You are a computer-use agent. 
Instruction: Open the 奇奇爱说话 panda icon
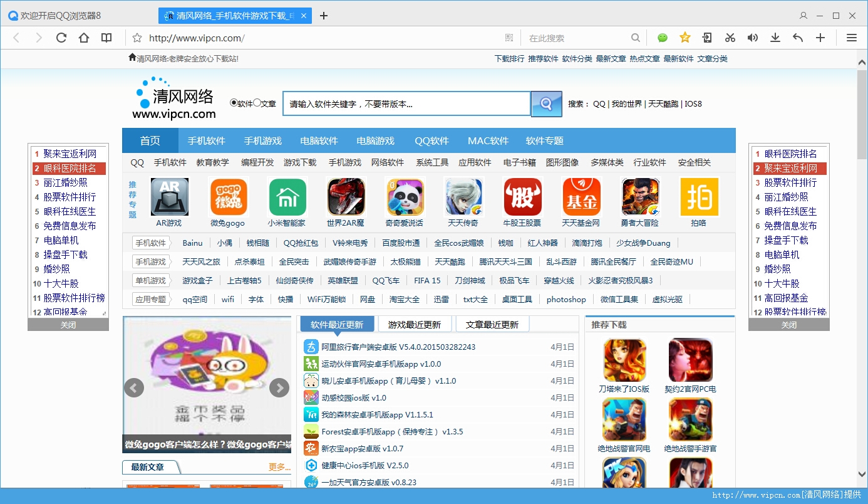[x=405, y=197]
